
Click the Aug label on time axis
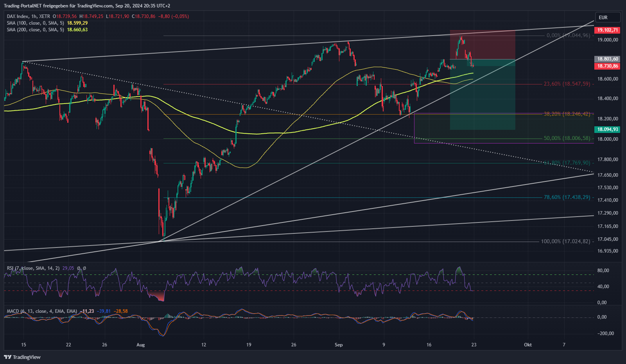click(x=141, y=345)
